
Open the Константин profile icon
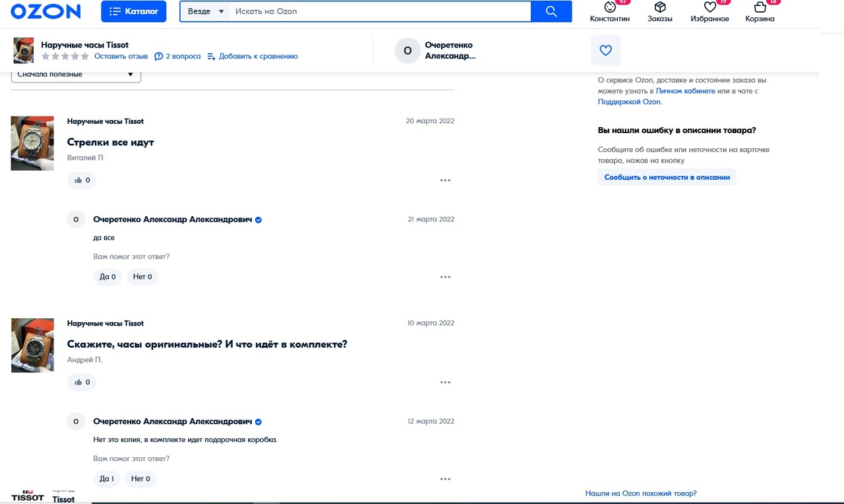click(610, 7)
